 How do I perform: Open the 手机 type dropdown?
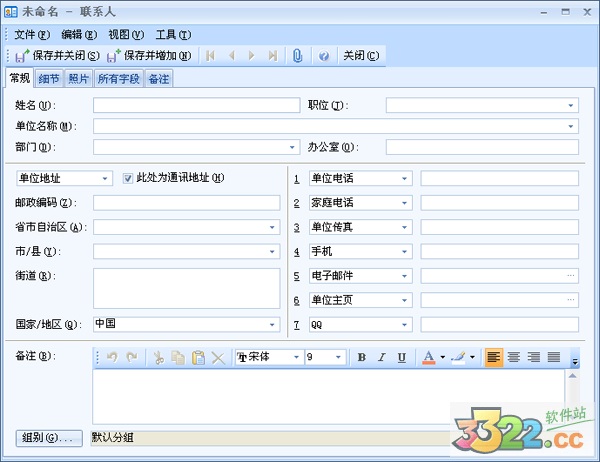tap(404, 251)
